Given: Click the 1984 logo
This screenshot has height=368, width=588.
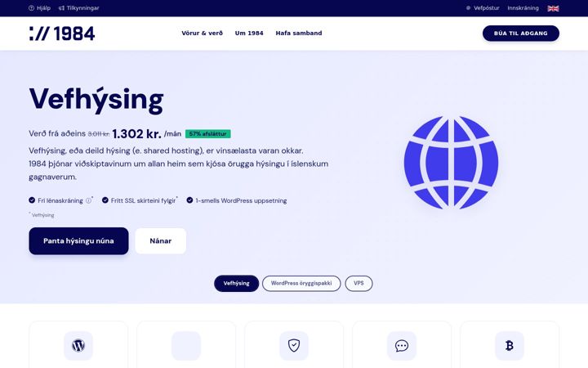Looking at the screenshot, I should 62,34.
